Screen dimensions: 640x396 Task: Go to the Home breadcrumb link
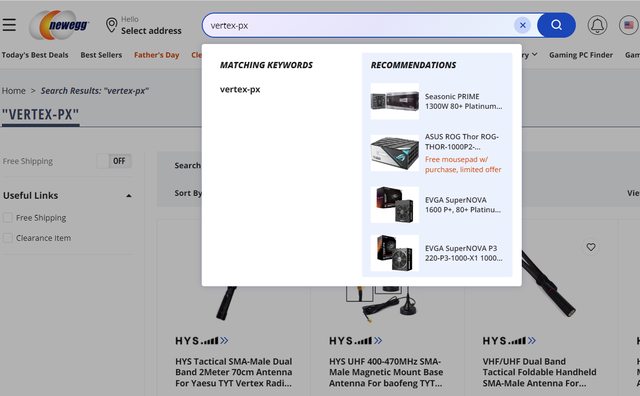click(x=13, y=91)
